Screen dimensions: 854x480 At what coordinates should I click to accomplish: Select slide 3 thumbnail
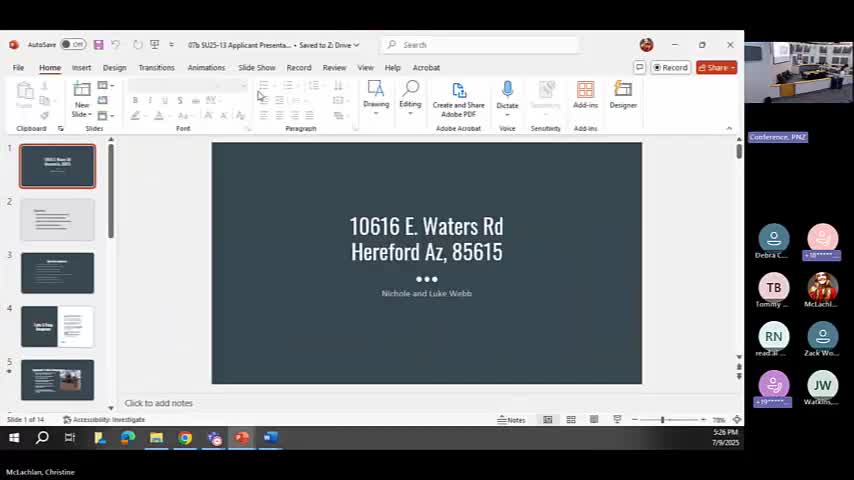[57, 273]
